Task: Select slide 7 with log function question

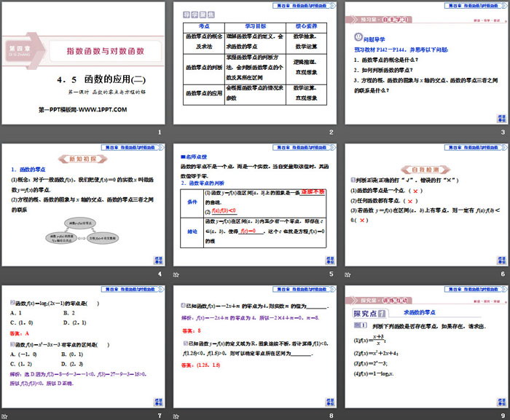Action: point(83,347)
